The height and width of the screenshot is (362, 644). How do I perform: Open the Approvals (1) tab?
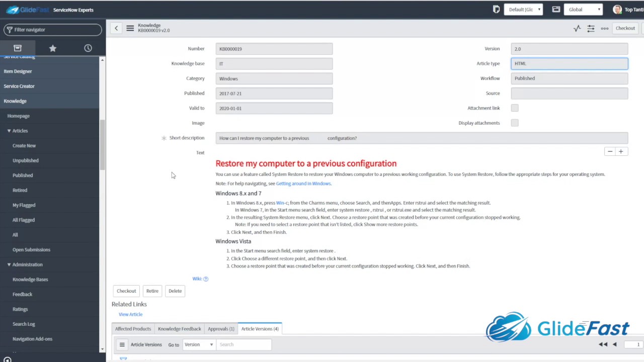click(x=221, y=329)
